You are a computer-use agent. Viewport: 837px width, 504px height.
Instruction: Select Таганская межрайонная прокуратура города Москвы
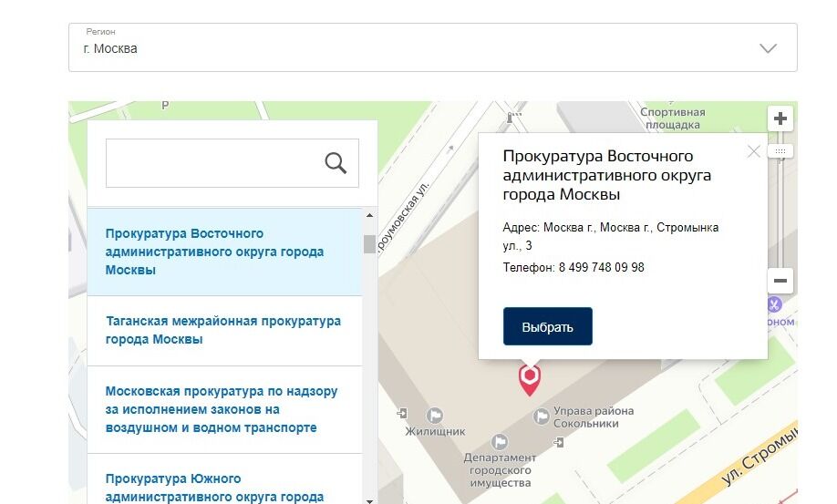224,331
